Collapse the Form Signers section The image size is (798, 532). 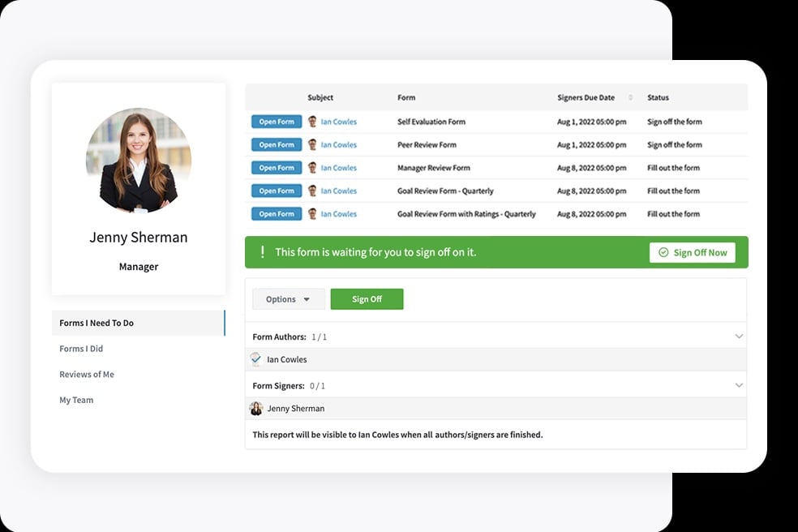click(x=739, y=384)
